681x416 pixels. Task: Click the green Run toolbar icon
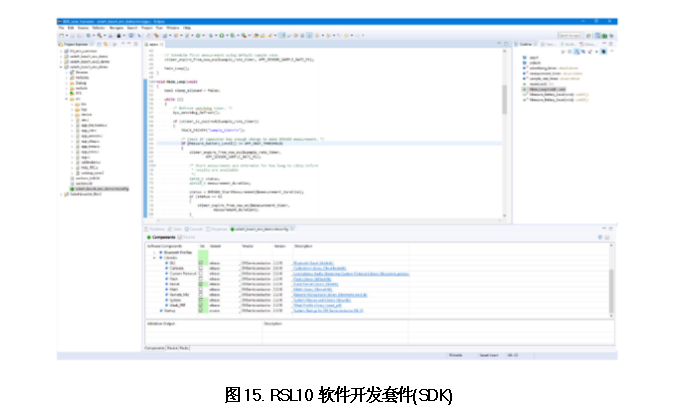tap(221, 36)
